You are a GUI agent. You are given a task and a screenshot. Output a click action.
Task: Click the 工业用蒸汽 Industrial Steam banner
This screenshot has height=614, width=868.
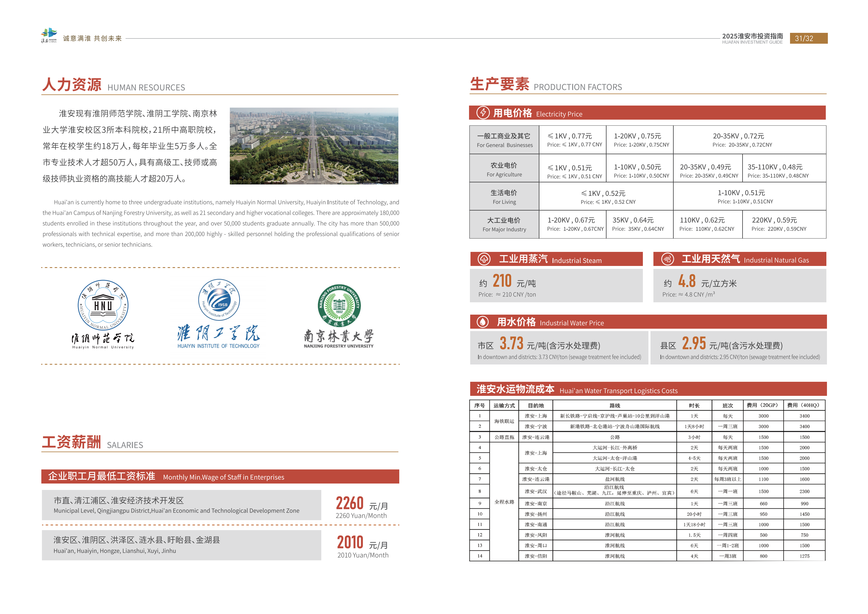pyautogui.click(x=556, y=259)
